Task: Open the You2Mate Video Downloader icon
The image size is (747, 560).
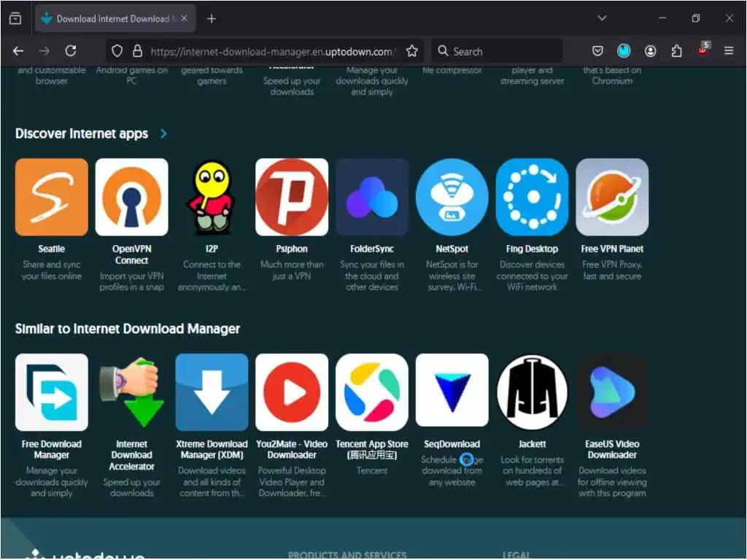Action: tap(292, 392)
